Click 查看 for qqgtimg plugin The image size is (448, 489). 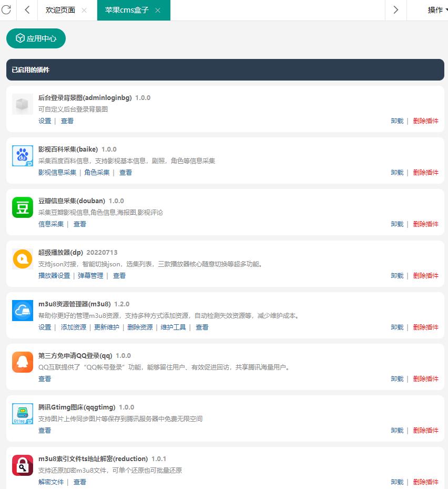[45, 431]
